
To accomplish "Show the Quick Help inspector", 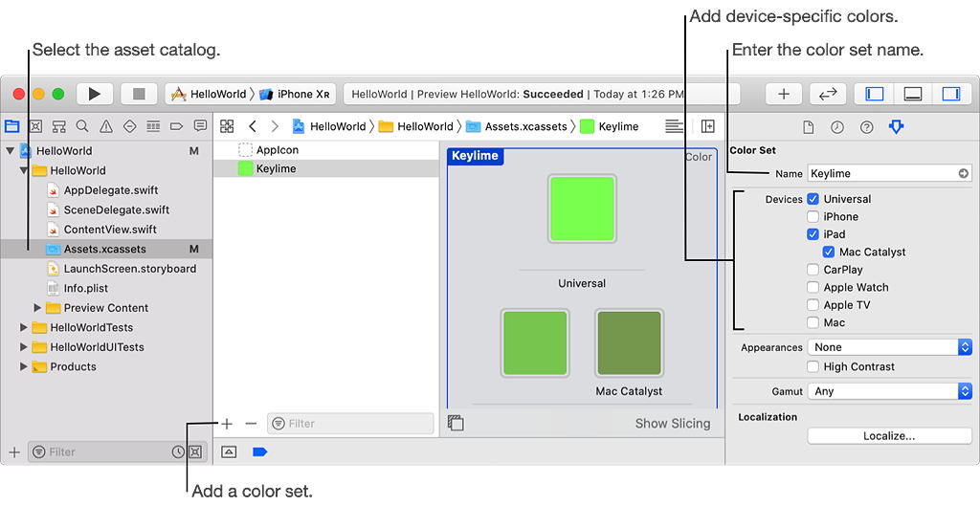I will click(866, 127).
